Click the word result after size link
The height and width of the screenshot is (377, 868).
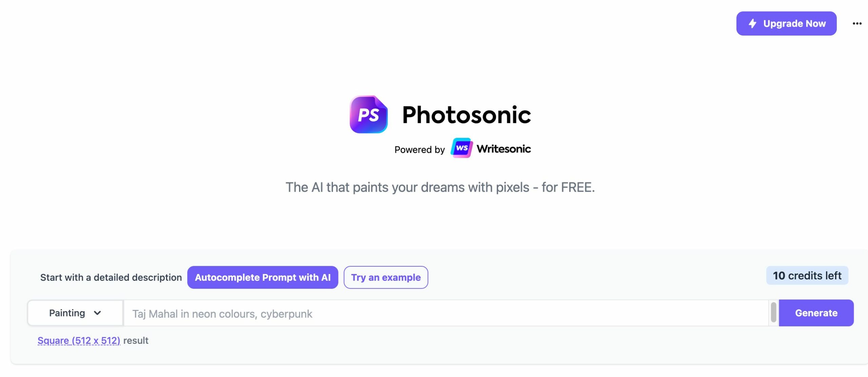[136, 340]
